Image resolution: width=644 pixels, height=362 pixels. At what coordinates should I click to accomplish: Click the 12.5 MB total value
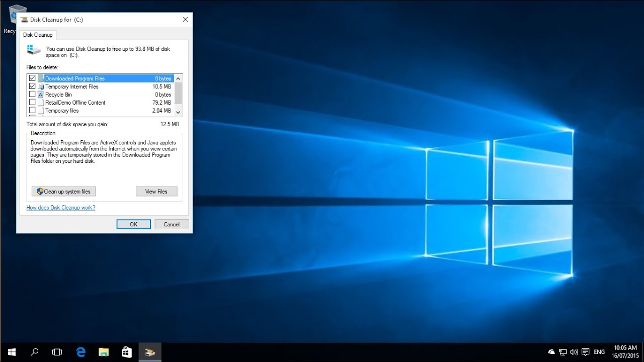[x=170, y=124]
